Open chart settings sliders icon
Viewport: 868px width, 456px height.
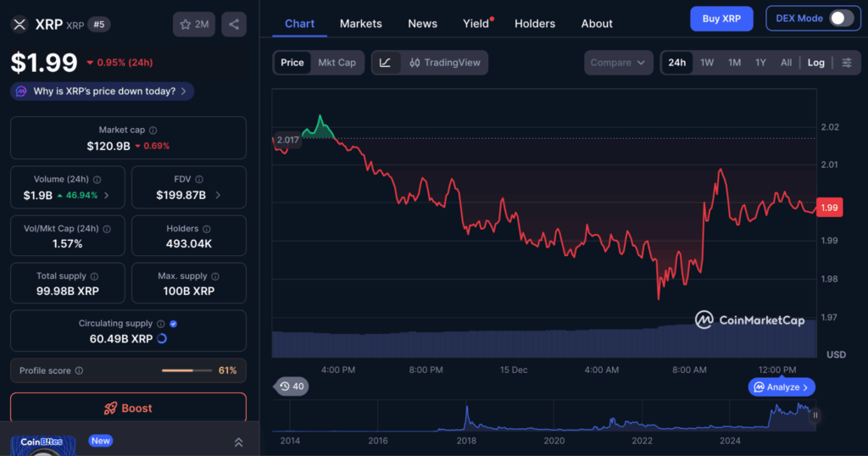pos(846,63)
